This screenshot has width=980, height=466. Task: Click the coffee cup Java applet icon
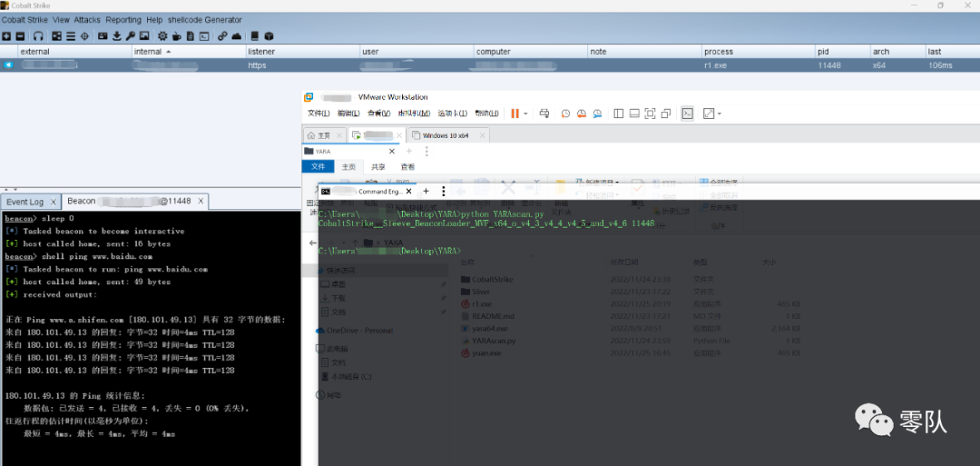click(x=177, y=36)
